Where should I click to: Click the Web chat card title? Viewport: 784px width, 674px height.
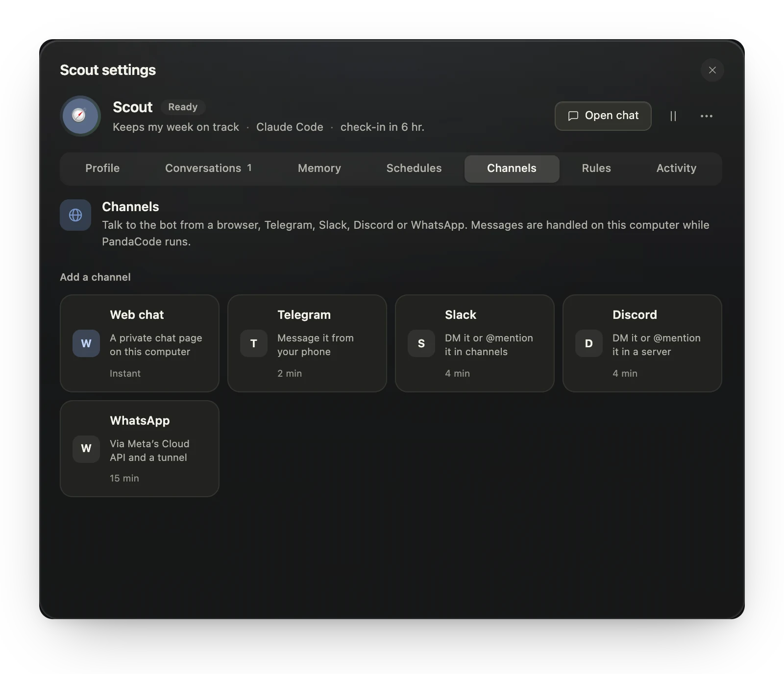137,315
